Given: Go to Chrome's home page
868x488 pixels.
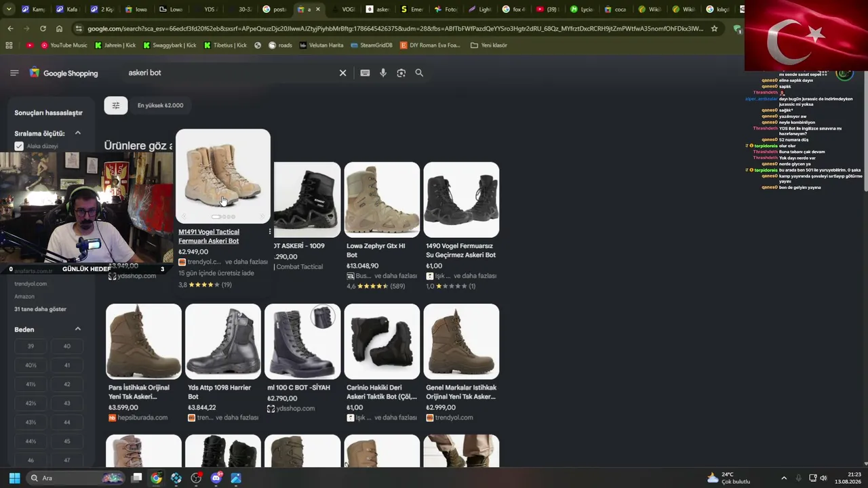Looking at the screenshot, I should coord(59,28).
